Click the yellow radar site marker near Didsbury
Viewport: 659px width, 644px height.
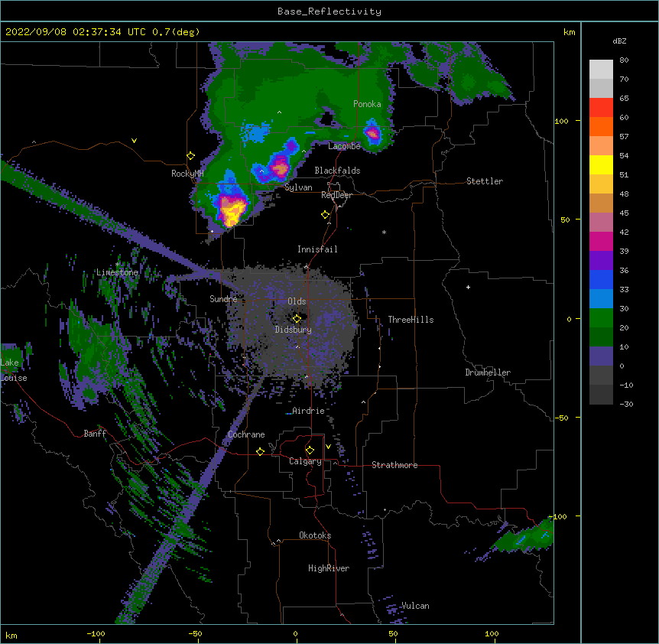point(297,318)
